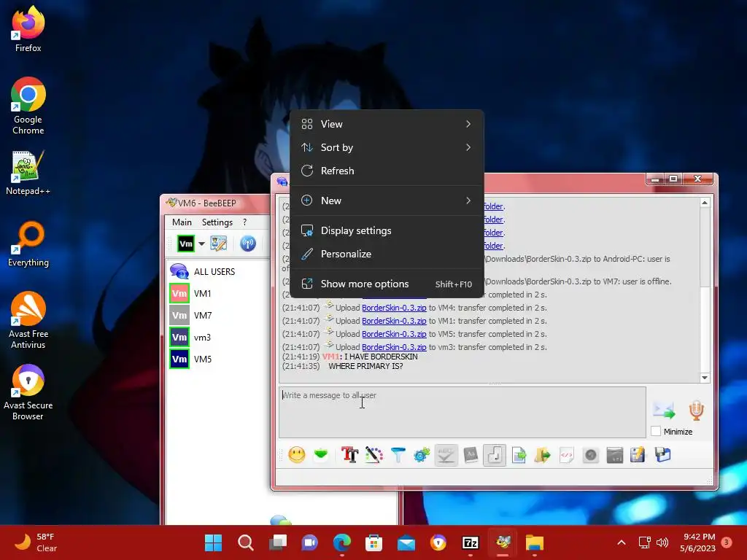Toggle the dictionary book icon in chat toolbar
Screen dimensions: 747x560
(x=471, y=455)
